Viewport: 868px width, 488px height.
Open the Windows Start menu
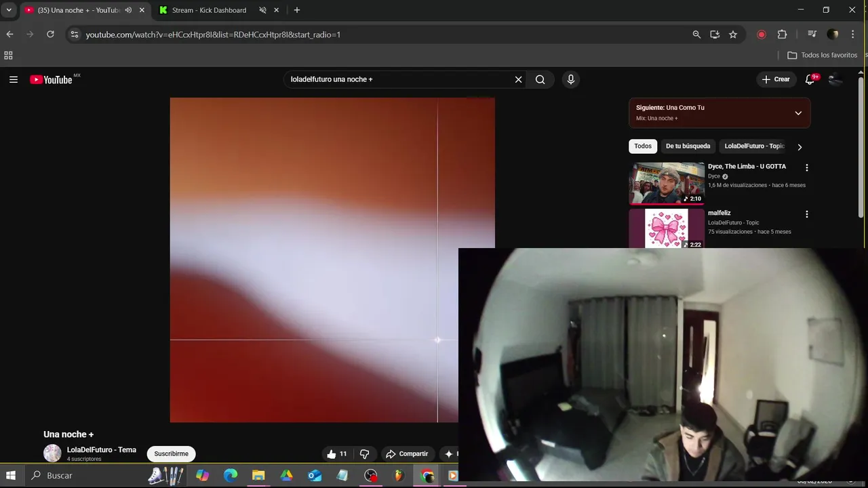[11, 475]
